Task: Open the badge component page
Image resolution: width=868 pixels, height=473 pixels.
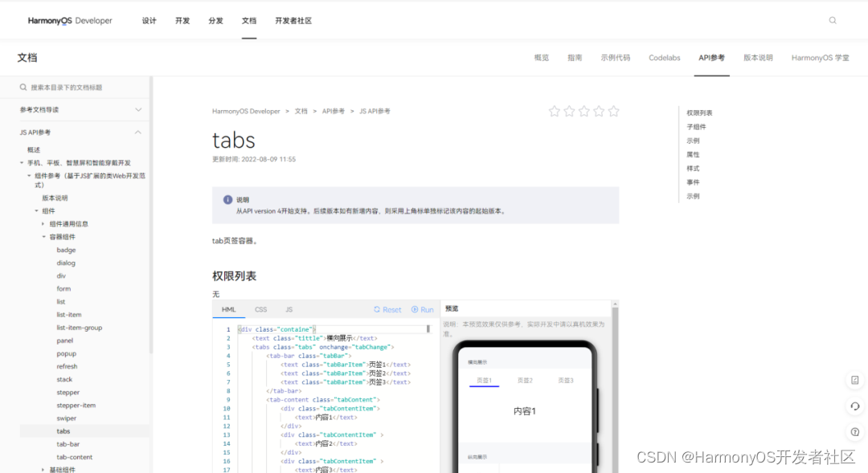Action: [x=66, y=250]
